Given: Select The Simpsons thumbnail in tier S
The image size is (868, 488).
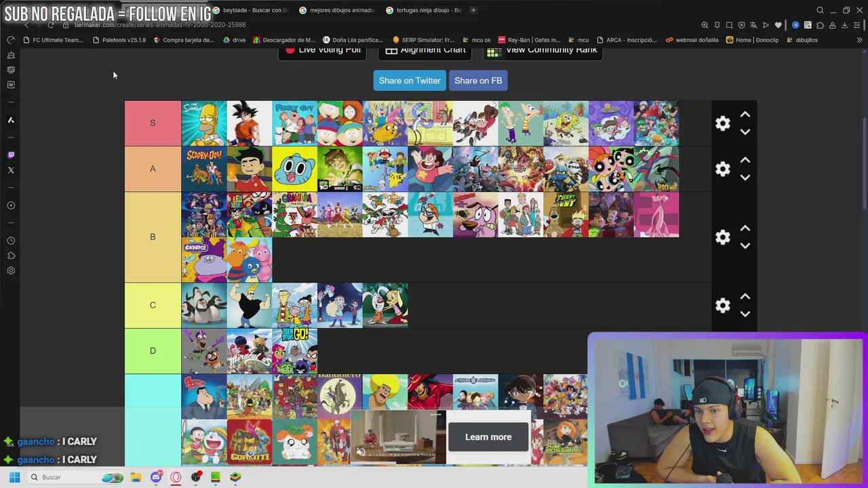Looking at the screenshot, I should coord(204,123).
